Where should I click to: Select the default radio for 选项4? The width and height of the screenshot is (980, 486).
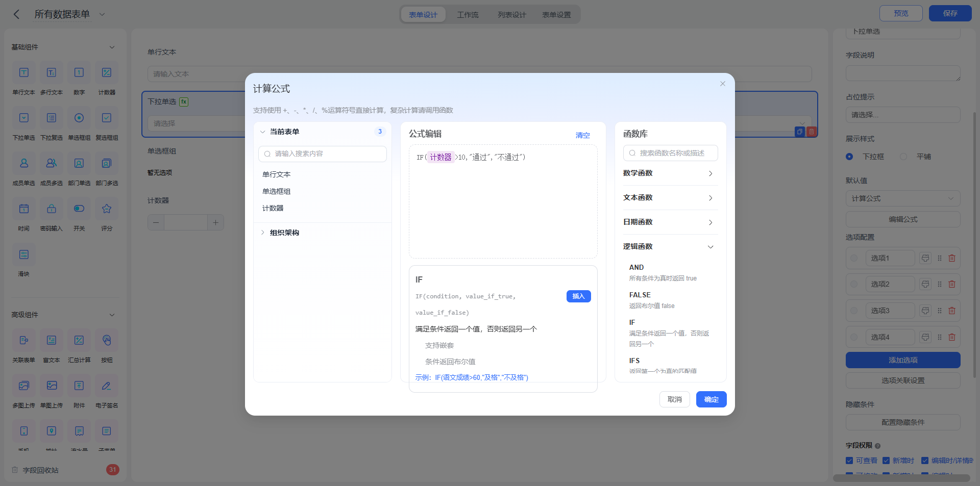click(854, 337)
